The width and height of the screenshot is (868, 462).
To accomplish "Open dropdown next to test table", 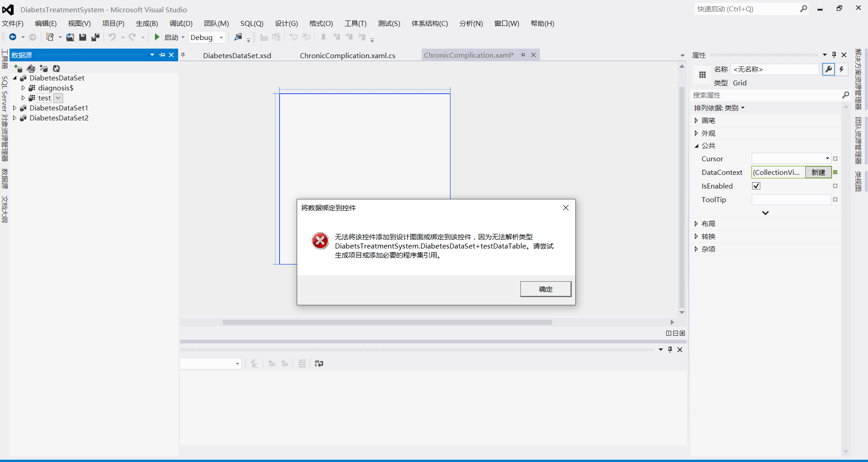I will click(58, 98).
